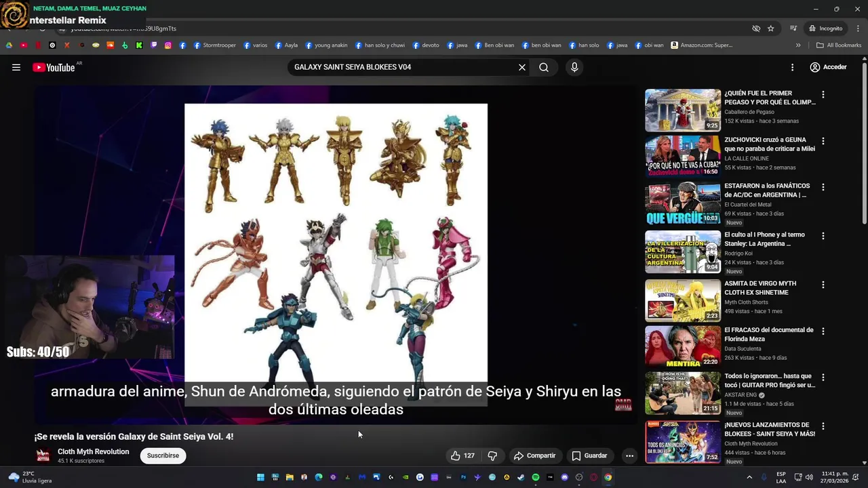Open options for ASMITA DE VIRGO video
Image resolution: width=868 pixels, height=488 pixels.
pyautogui.click(x=823, y=285)
